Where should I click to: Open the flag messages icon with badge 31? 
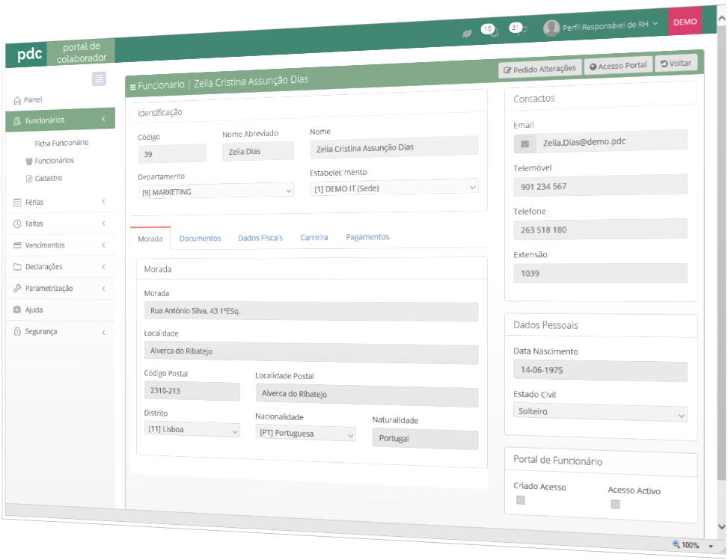[x=522, y=30]
